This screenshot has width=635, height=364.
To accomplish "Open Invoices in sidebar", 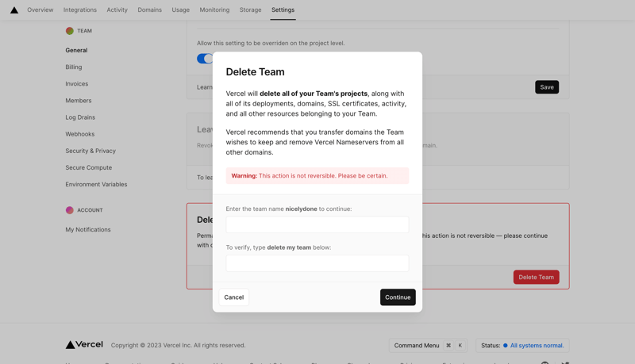I will [x=77, y=84].
